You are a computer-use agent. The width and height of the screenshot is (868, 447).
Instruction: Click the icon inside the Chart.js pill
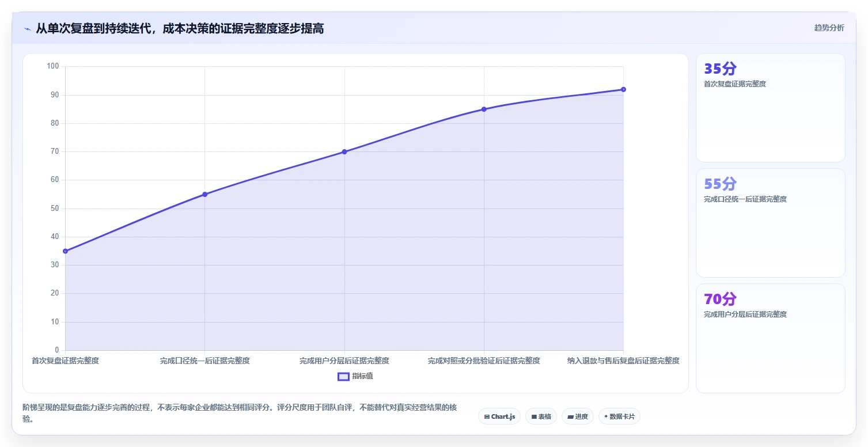pyautogui.click(x=487, y=416)
